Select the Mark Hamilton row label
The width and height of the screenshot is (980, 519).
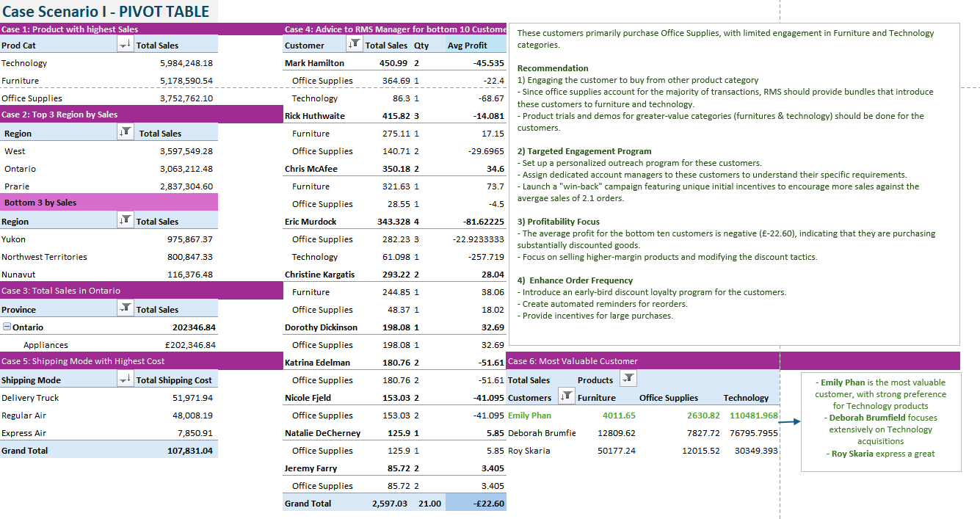coord(314,63)
